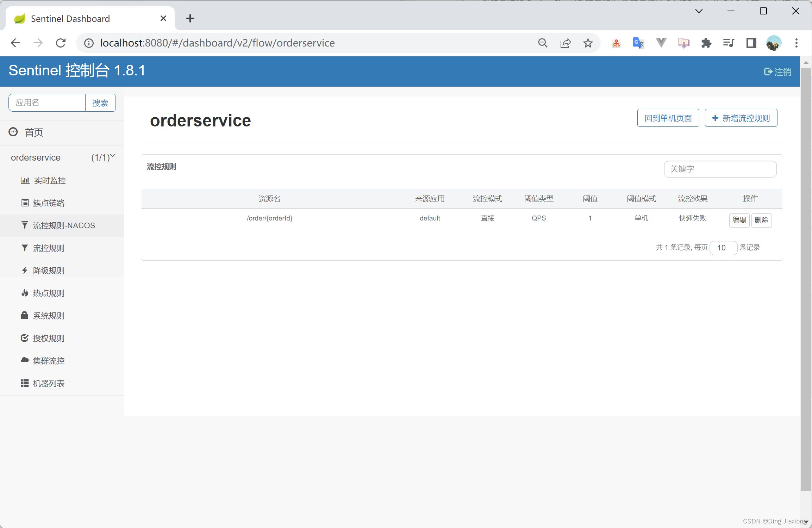Click the scrollbar up arrow

(806, 62)
